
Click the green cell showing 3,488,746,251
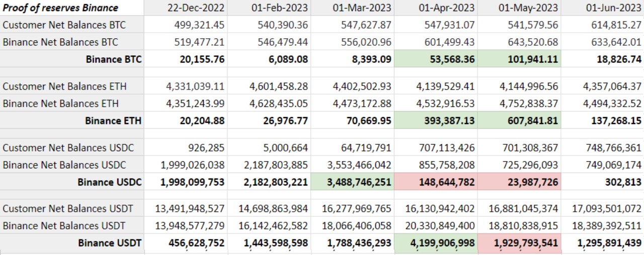tap(352, 182)
